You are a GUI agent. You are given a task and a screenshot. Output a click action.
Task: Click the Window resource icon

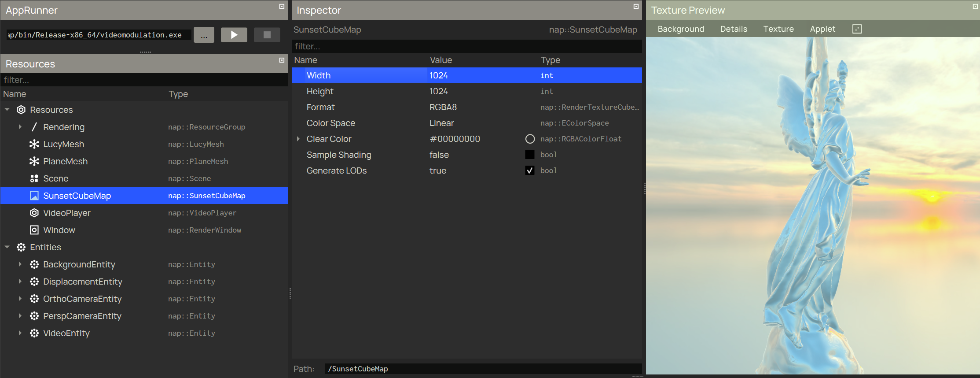(x=34, y=230)
